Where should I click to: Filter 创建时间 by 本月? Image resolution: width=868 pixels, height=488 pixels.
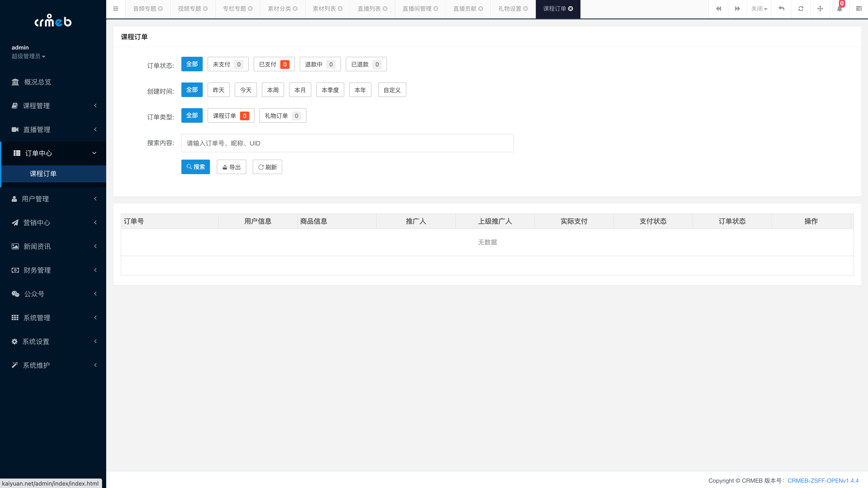(x=300, y=90)
